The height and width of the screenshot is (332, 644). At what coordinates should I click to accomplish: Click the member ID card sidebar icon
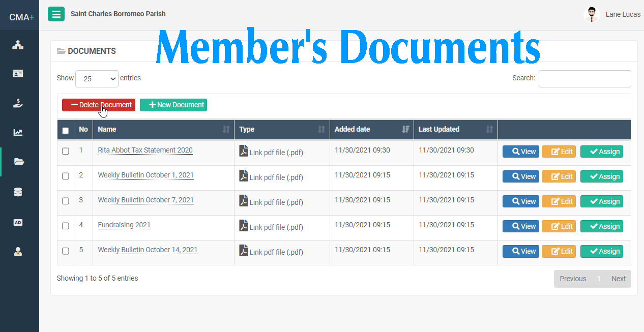18,74
